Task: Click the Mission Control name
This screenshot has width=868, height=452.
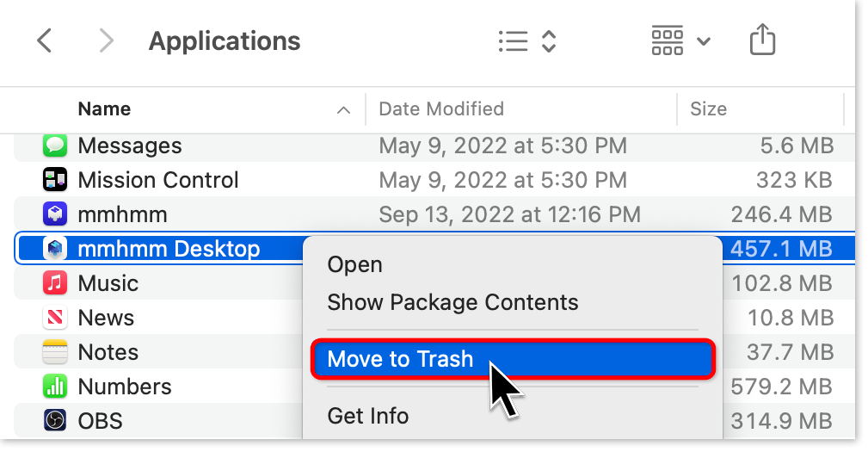Action: pos(157,180)
